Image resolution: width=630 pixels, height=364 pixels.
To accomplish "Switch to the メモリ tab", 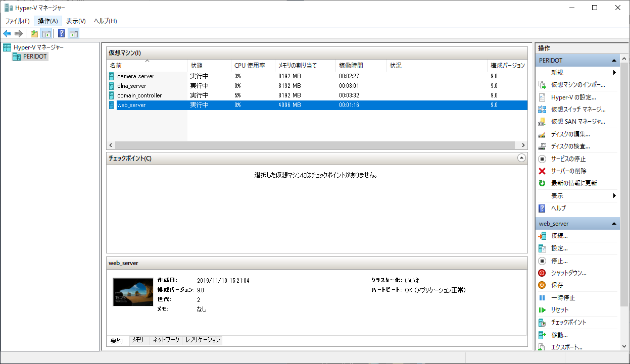I will (138, 340).
